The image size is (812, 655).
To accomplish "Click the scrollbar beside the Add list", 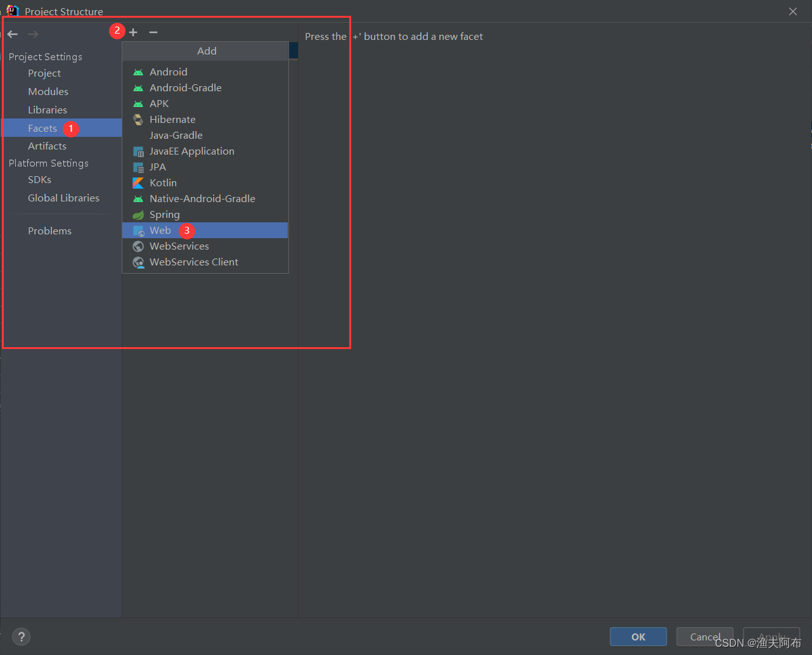I will [x=292, y=51].
